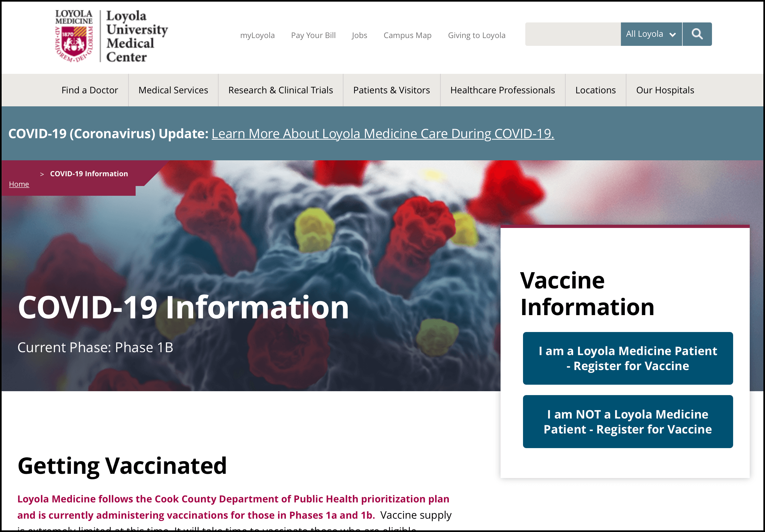Click the Loyola Medicine shield logo
This screenshot has height=532, width=765.
74,36
